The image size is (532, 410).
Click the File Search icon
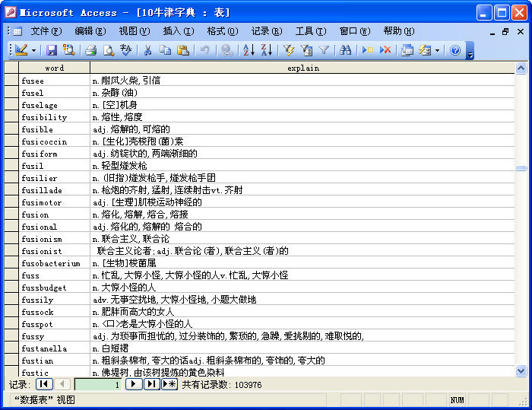(69, 50)
